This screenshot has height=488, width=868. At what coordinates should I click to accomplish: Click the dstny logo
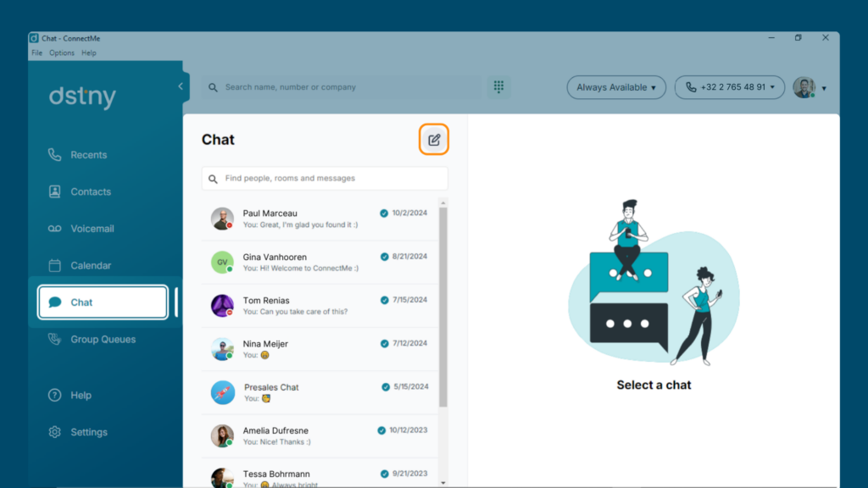pyautogui.click(x=82, y=97)
